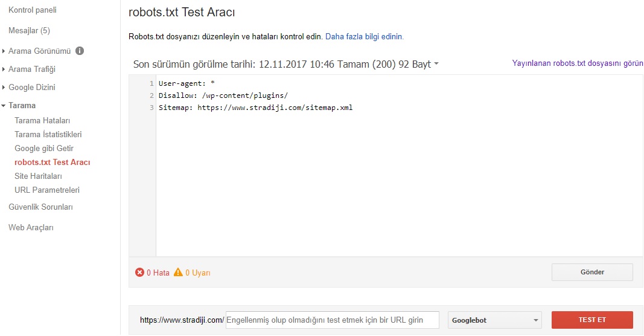644x336 pixels.
Task: Open Site Haritaları page
Action: (38, 176)
